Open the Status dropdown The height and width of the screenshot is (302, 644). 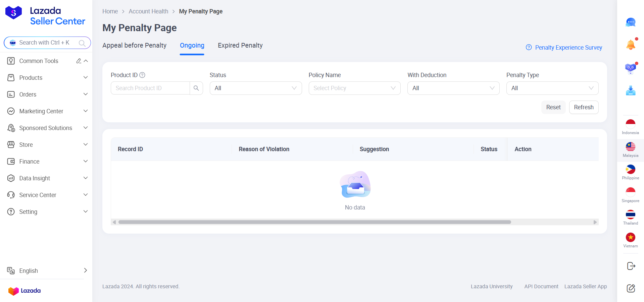(x=255, y=88)
